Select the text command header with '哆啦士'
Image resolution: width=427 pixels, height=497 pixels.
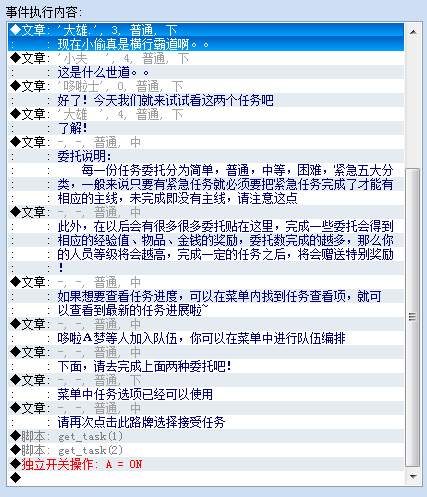(x=206, y=86)
